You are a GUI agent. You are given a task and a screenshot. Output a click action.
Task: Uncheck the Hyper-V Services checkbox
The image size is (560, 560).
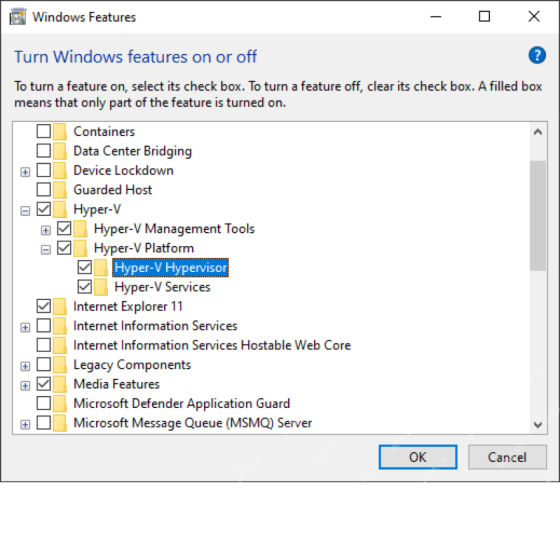tap(85, 286)
